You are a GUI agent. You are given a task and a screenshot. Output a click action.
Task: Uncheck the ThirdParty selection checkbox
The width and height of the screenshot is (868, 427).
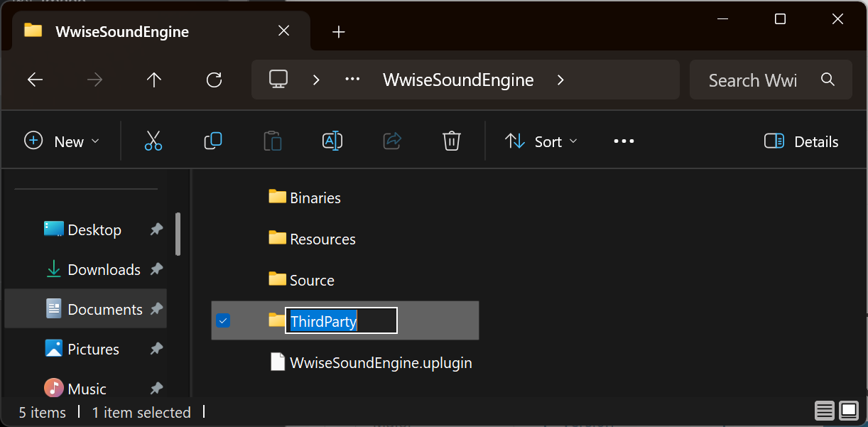pos(223,320)
